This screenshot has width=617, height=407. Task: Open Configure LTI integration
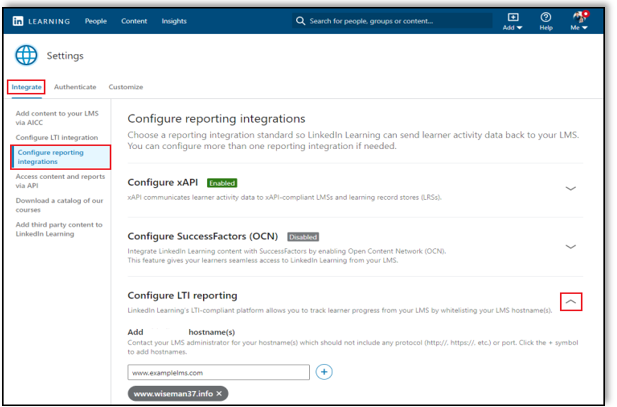pyautogui.click(x=57, y=137)
